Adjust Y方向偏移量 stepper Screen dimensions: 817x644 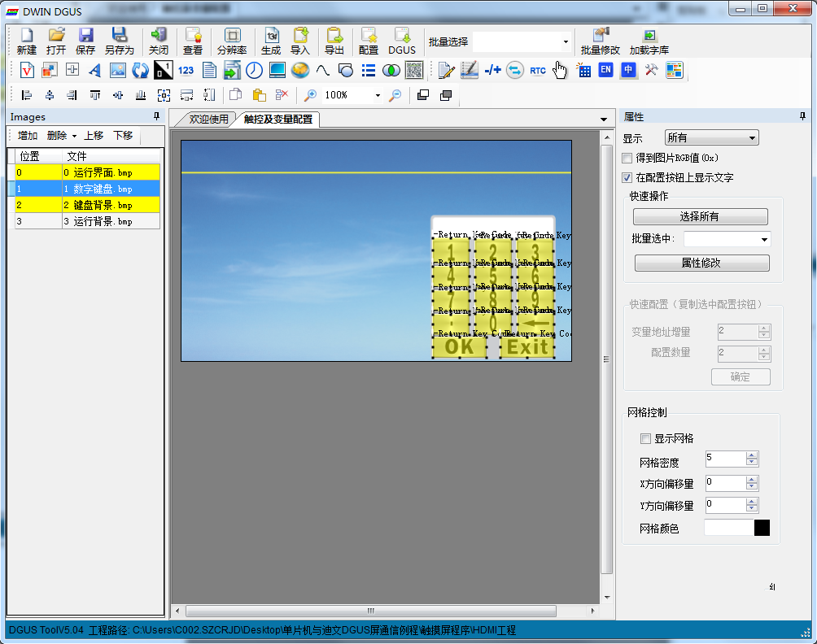point(751,505)
